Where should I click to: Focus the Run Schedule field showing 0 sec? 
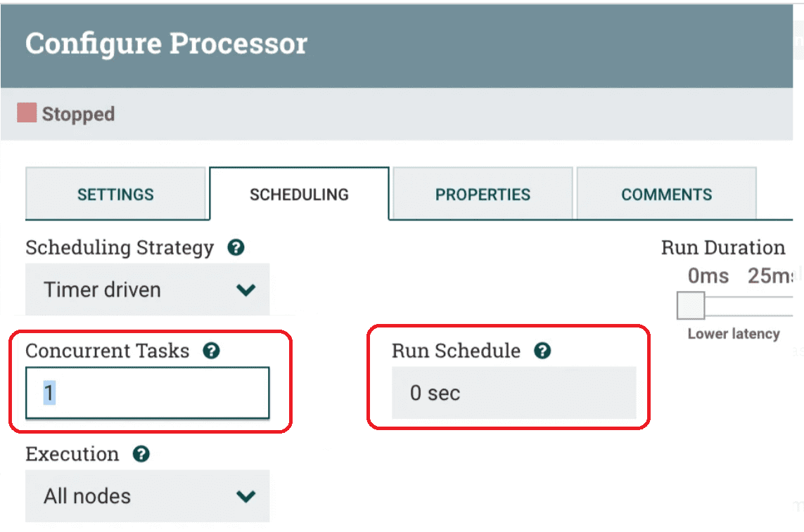tap(513, 393)
